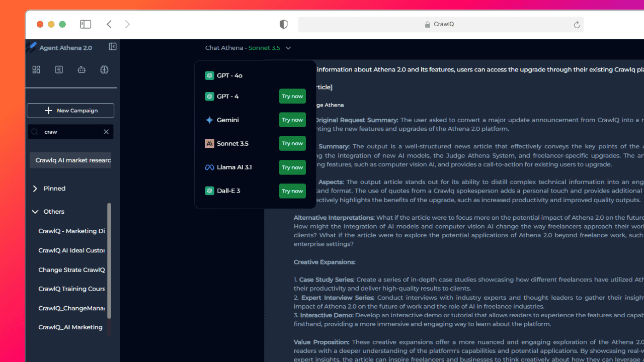The image size is (644, 362).
Task: Open the document list icon in sidebar
Action: pos(59,70)
